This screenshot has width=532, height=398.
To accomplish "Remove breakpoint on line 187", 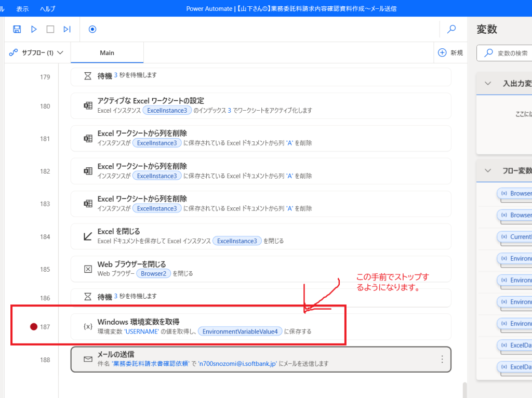I will pos(34,327).
